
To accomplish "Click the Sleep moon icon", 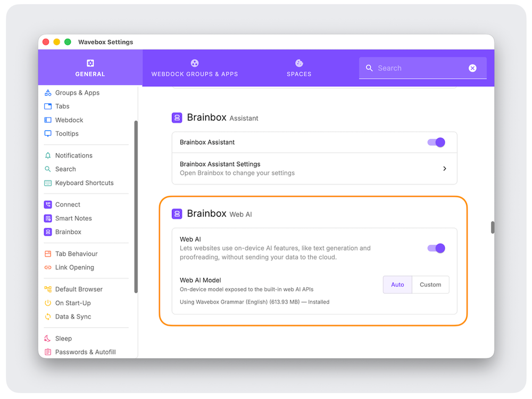I will point(48,338).
